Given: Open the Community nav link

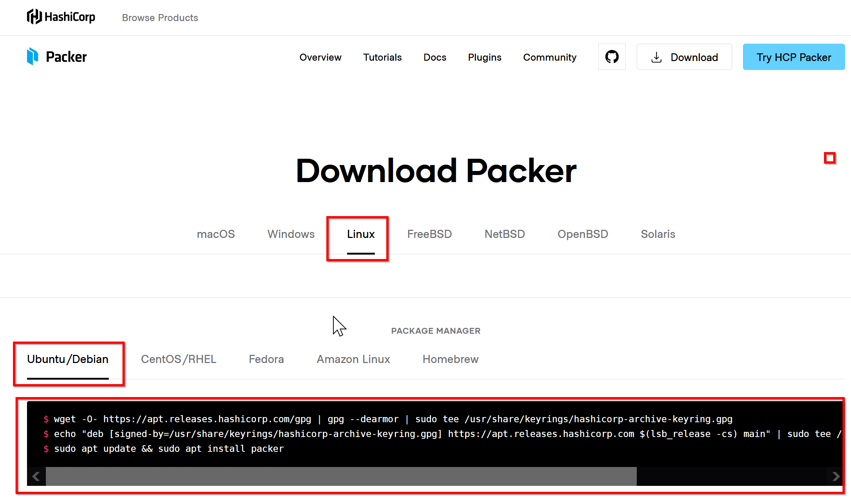Looking at the screenshot, I should [x=550, y=57].
